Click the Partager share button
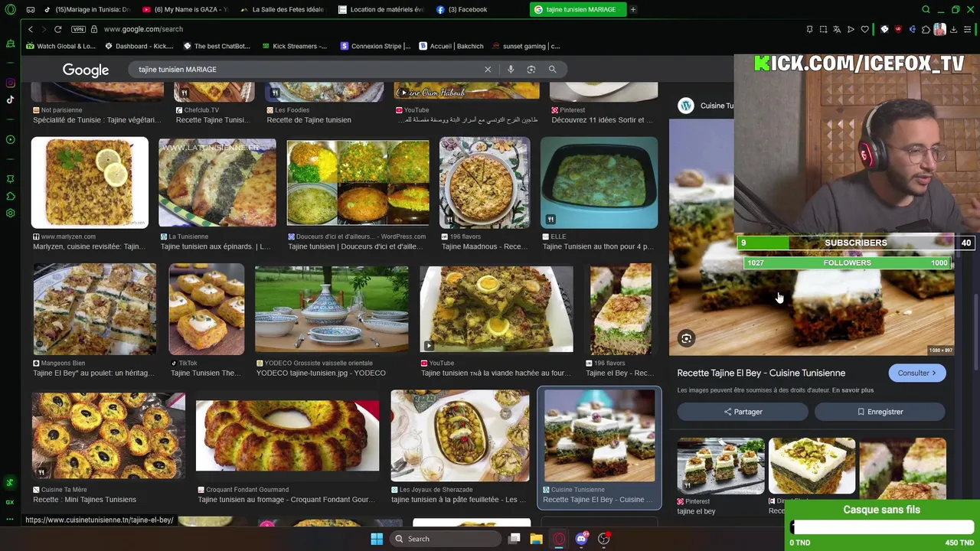Viewport: 980px width, 551px height. coord(743,412)
